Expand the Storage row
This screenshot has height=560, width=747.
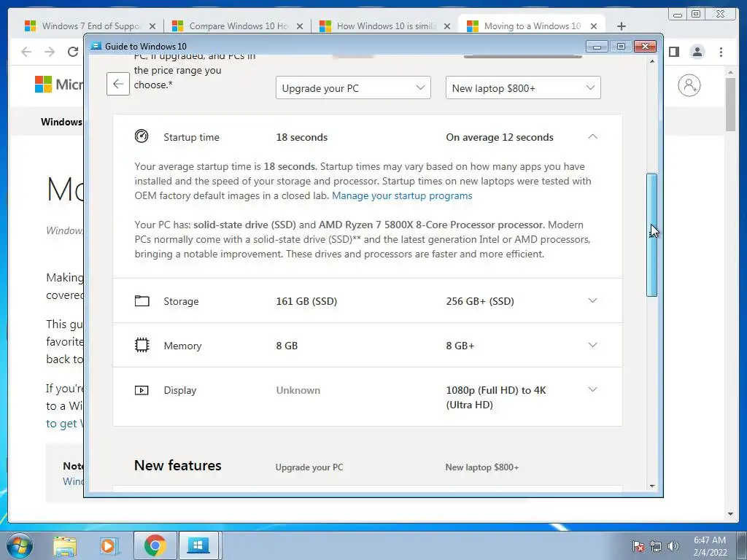pos(592,300)
